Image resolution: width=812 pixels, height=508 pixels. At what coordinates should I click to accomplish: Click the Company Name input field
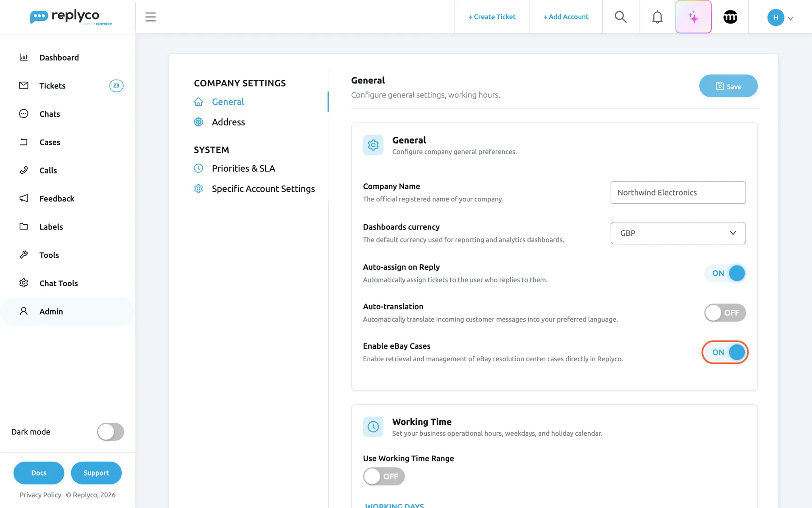click(x=678, y=192)
